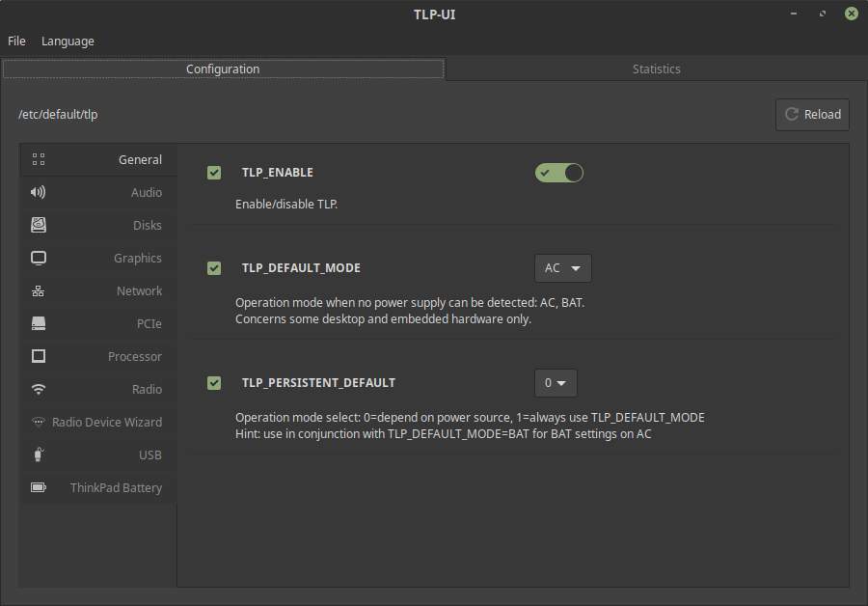Open the TLP_PERSISTENT_DEFAULT value dropdown
Viewport: 868px width, 606px height.
[x=556, y=383]
